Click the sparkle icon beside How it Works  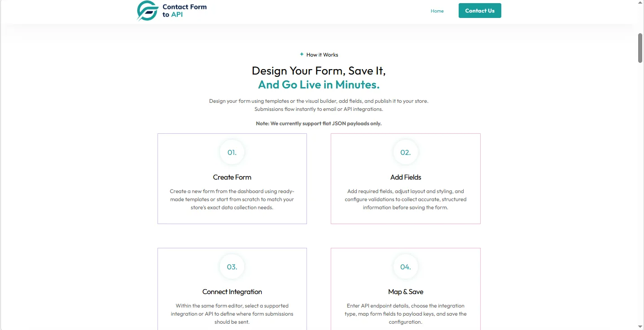point(302,54)
